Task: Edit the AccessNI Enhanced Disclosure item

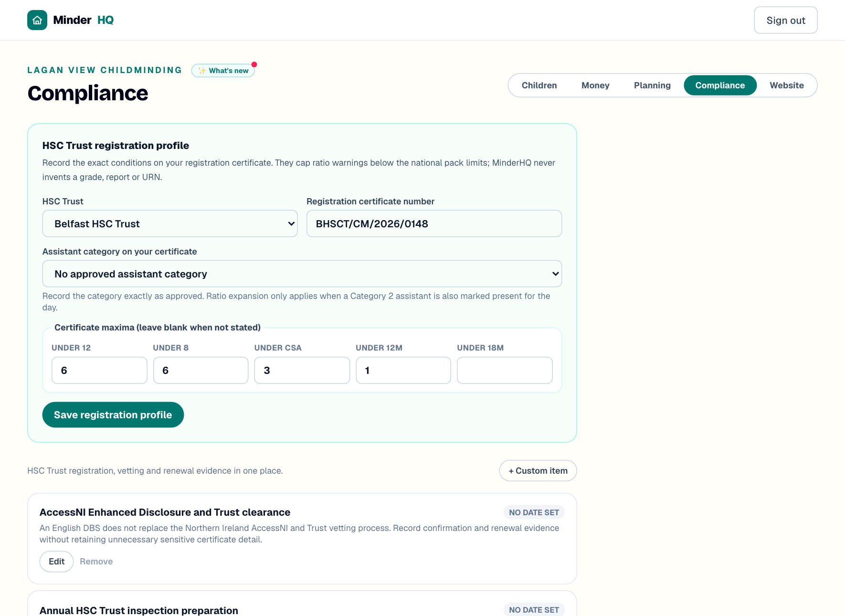Action: pyautogui.click(x=56, y=562)
